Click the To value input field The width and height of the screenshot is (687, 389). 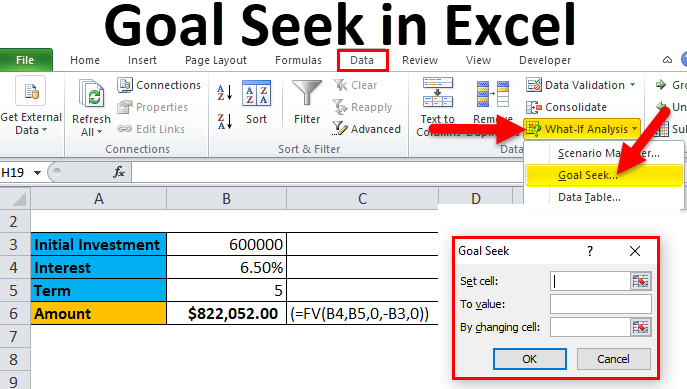pyautogui.click(x=601, y=304)
